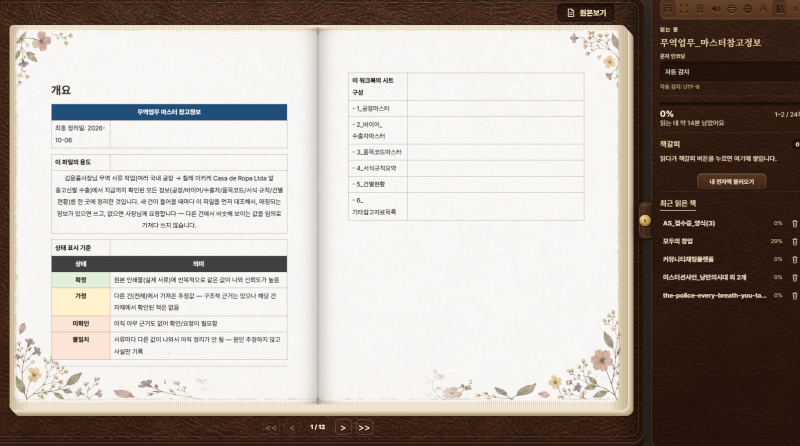Open recent book 커뮤니티채팅플랫폼
Screen dimensions: 800x446
[688, 260]
